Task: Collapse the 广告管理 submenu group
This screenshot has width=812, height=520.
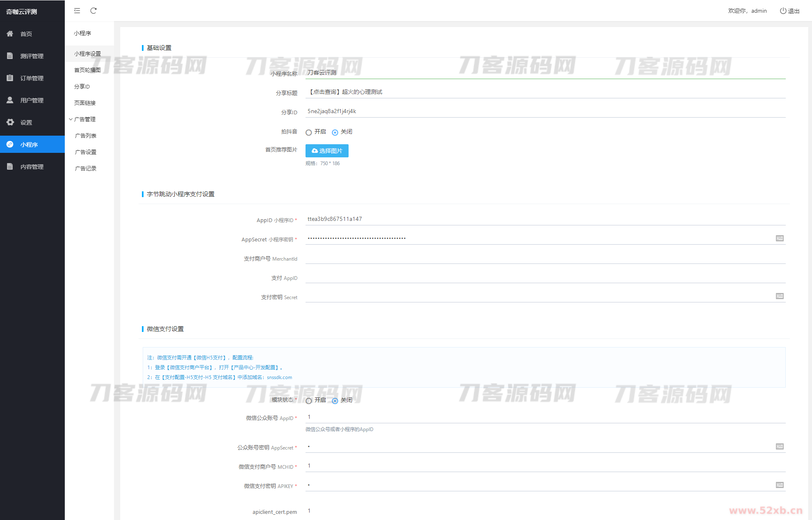Action: tap(84, 119)
